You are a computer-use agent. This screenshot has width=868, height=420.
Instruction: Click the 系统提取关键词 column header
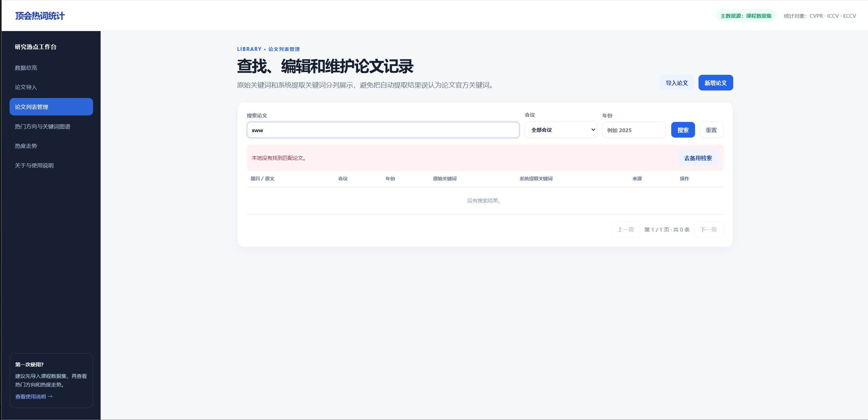pyautogui.click(x=536, y=179)
